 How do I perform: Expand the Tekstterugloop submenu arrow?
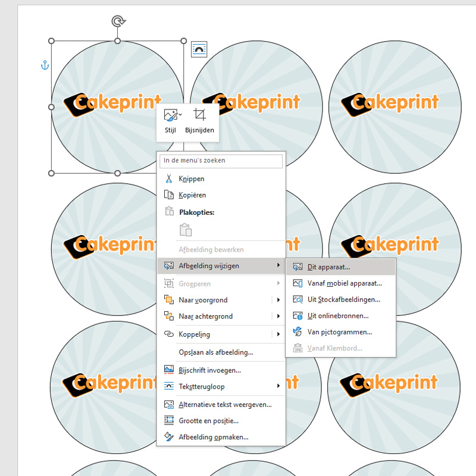[278, 386]
